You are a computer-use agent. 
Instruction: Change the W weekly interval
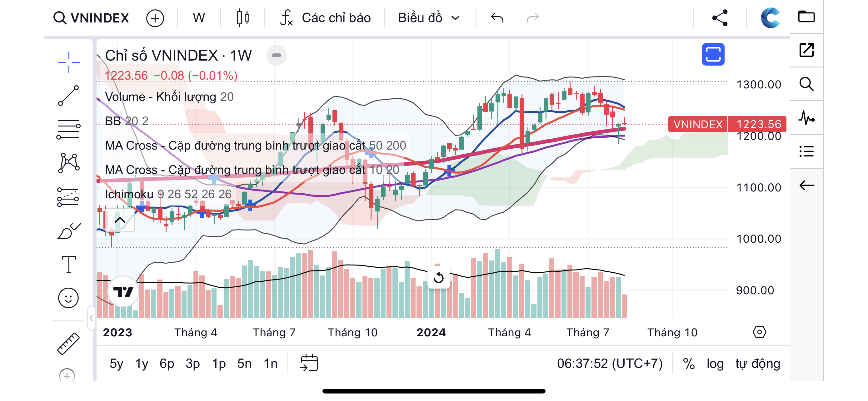tap(199, 18)
